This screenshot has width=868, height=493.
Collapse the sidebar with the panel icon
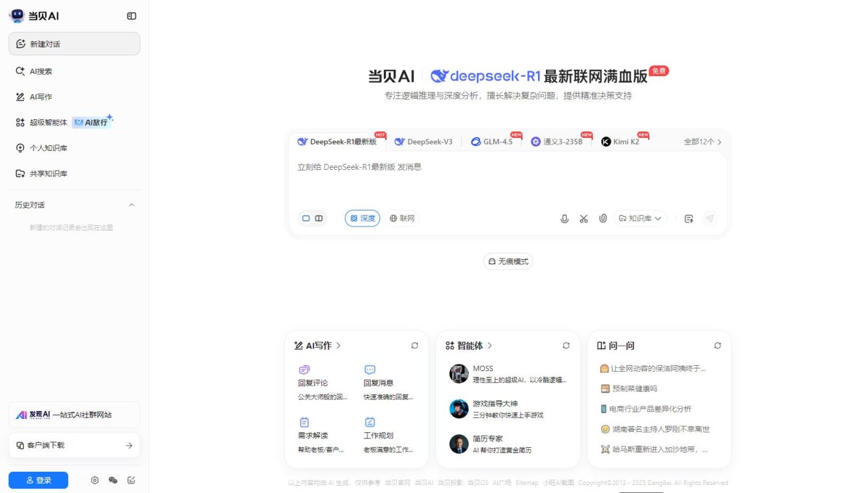[x=131, y=16]
